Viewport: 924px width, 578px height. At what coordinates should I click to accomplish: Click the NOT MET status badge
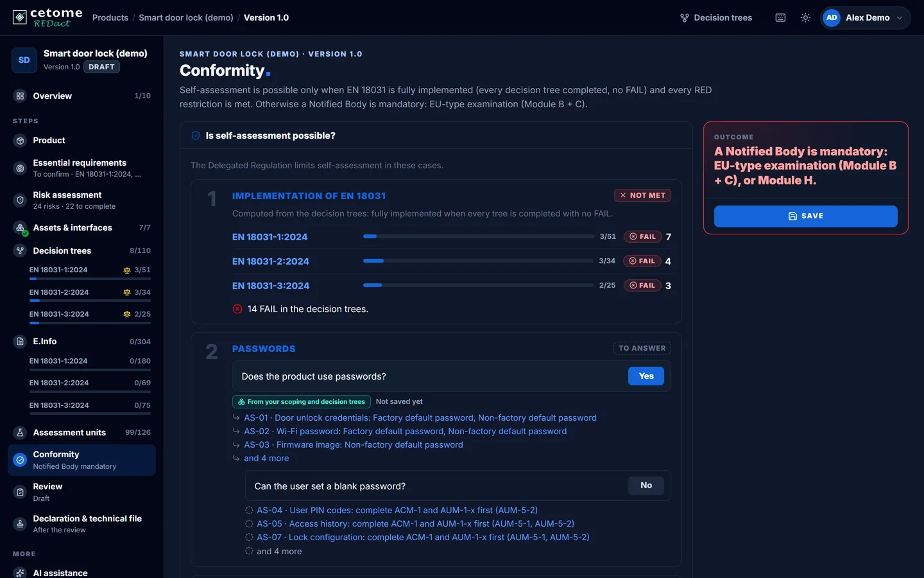click(x=642, y=195)
